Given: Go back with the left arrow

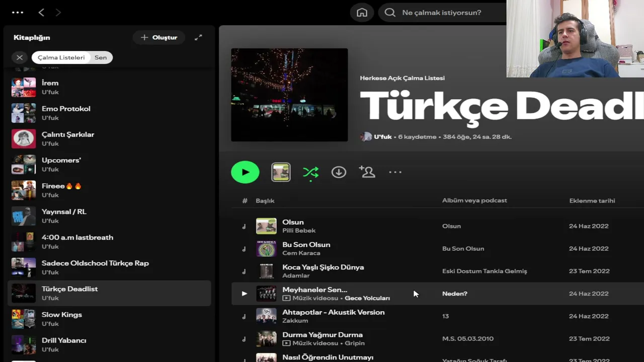Looking at the screenshot, I should click(x=41, y=13).
